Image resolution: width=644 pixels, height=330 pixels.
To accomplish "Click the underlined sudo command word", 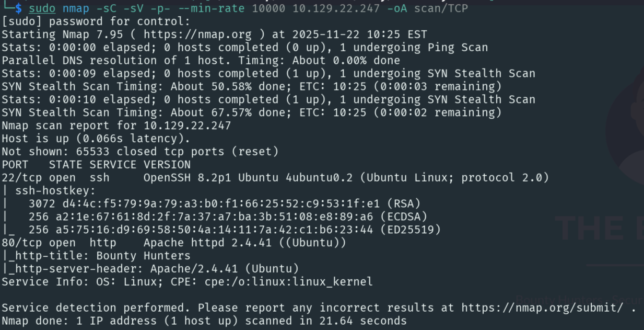I will [42, 8].
